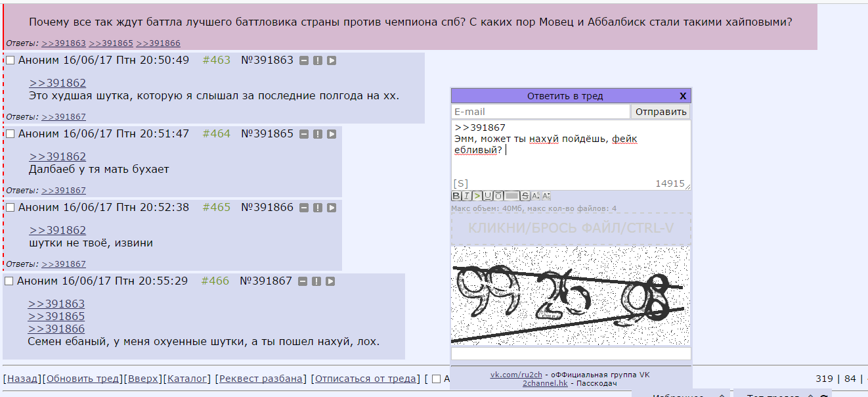
Task: Hide post №391863 with minus icon
Action: point(304,60)
